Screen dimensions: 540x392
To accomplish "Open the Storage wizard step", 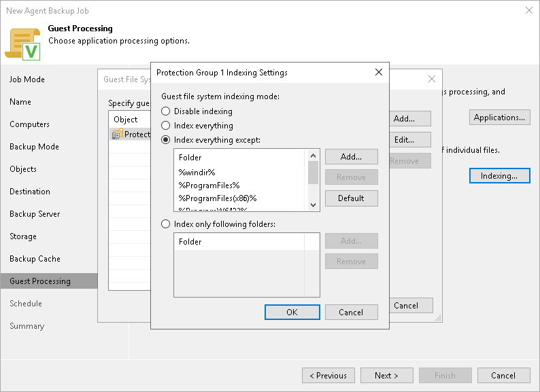I will pos(23,236).
